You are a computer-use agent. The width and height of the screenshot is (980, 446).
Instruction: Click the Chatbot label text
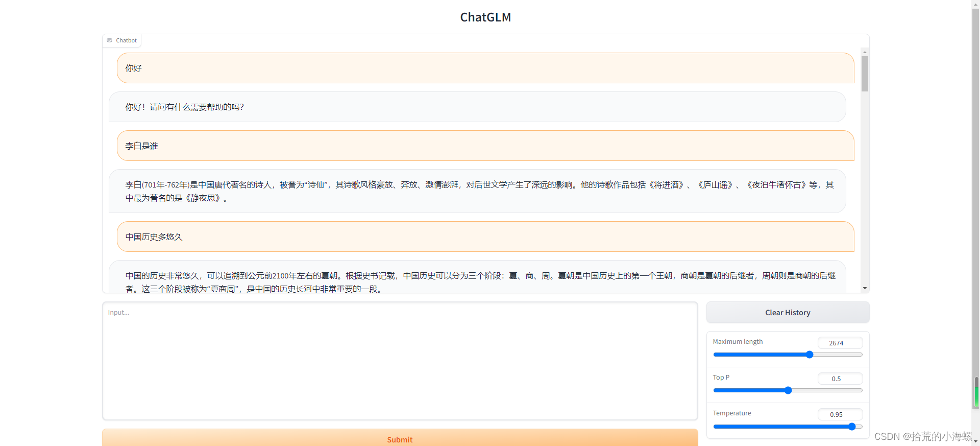point(126,40)
